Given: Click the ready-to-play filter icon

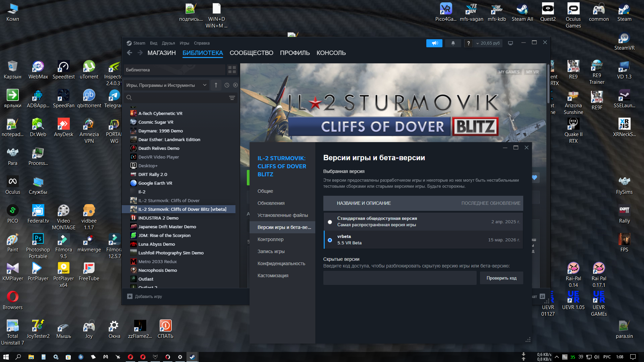Looking at the screenshot, I should [x=235, y=85].
